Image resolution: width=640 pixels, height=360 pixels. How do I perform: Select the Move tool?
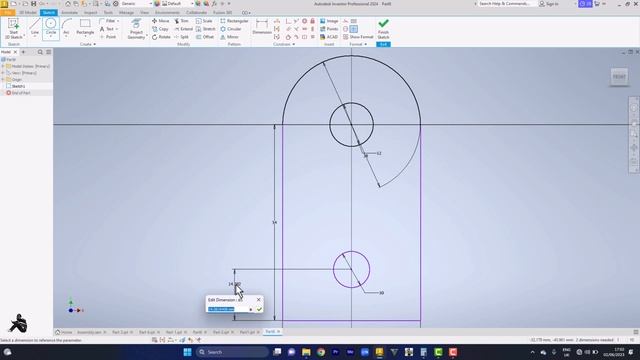click(x=160, y=21)
